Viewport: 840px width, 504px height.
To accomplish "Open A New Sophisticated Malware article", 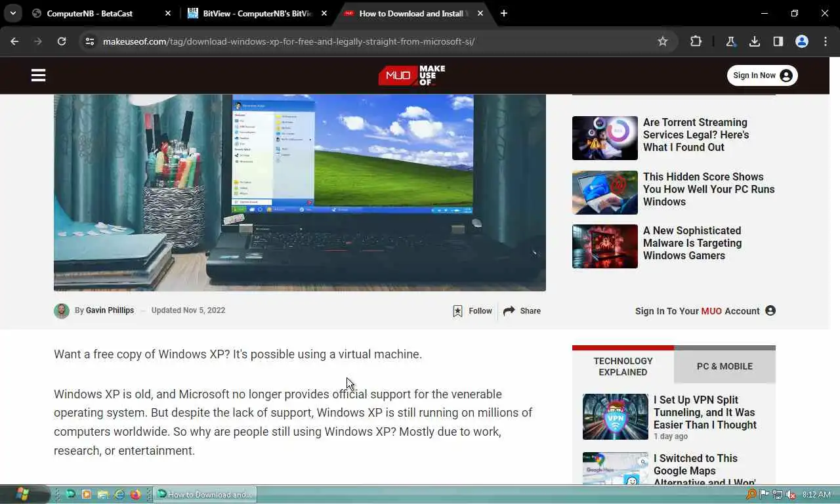I will coord(692,243).
